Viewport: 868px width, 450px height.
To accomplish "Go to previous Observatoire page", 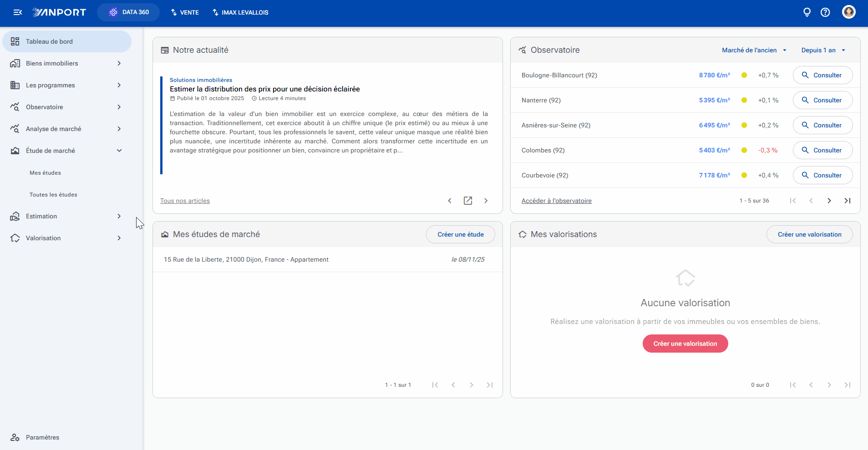I will coord(811,201).
